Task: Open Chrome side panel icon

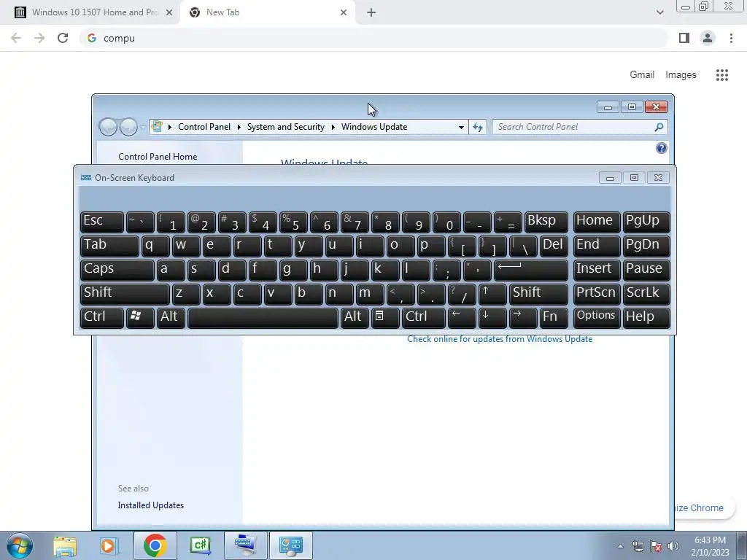Action: 684,38
